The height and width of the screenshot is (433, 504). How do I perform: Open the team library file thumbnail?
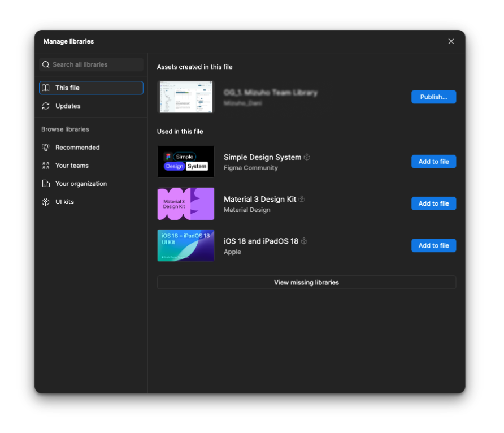coord(186,97)
